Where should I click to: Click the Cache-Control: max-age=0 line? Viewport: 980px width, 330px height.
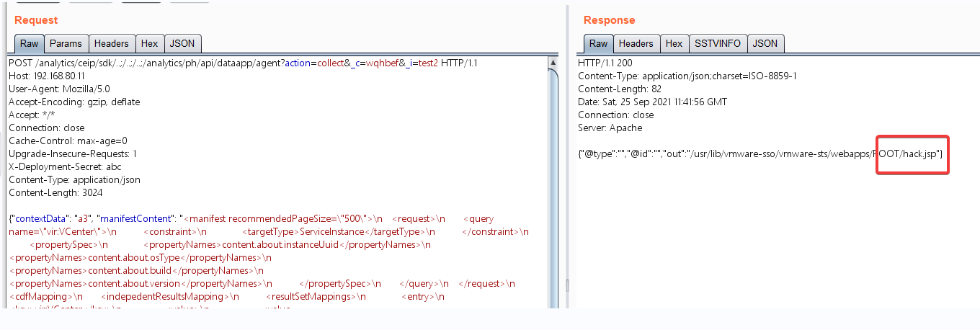[x=68, y=141]
